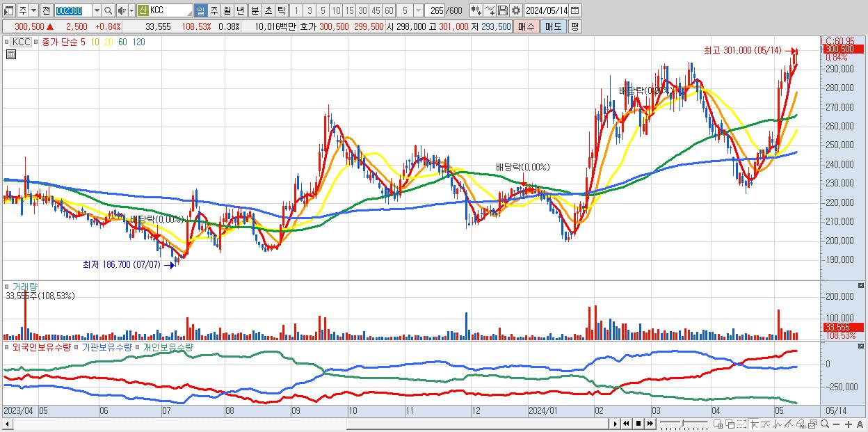Click the yellow 20 moving average label
Viewport: 868px width, 432px height.
click(109, 42)
